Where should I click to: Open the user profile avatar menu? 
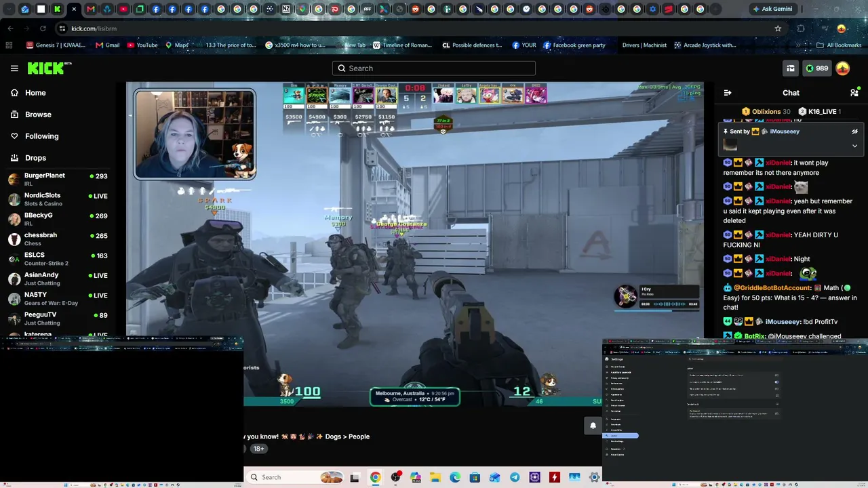pyautogui.click(x=843, y=68)
